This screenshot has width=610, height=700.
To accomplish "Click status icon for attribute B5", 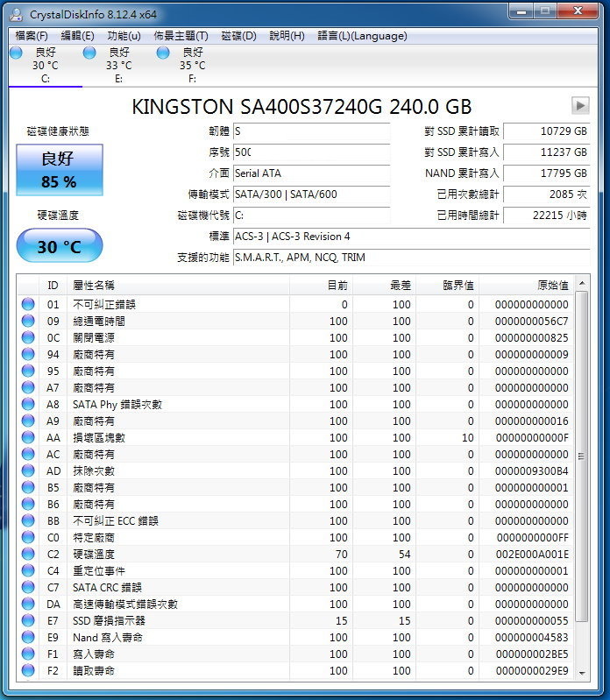I will click(28, 487).
